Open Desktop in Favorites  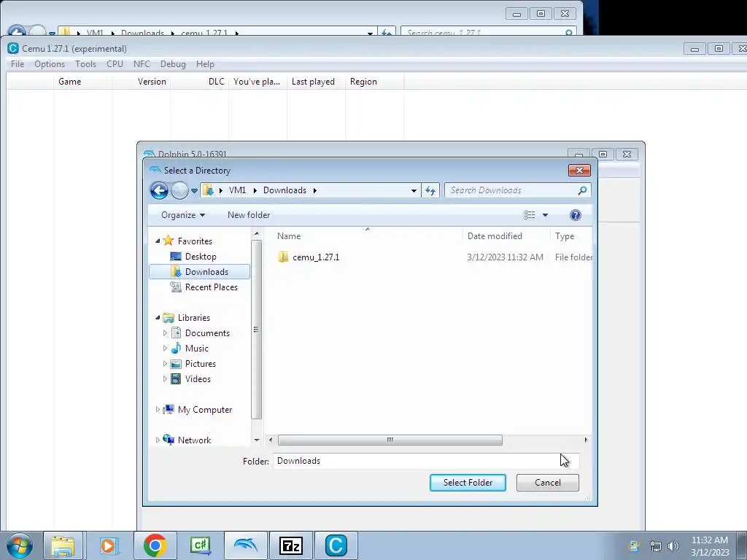coord(201,257)
